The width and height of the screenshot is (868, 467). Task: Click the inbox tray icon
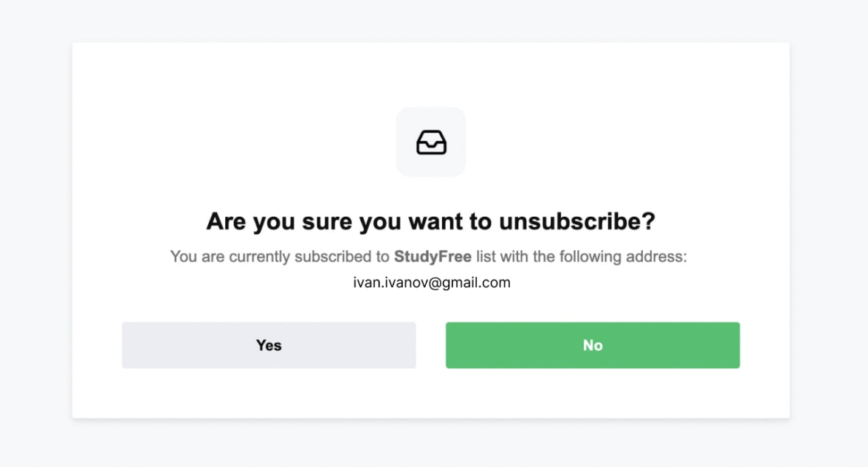(431, 142)
